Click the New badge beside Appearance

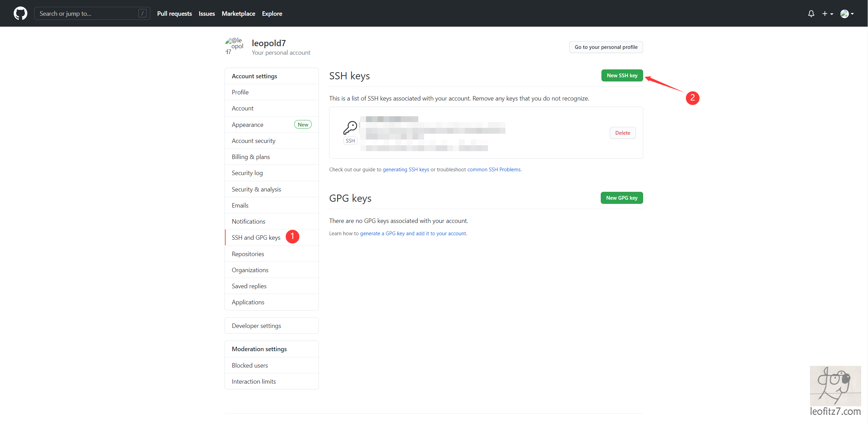303,124
